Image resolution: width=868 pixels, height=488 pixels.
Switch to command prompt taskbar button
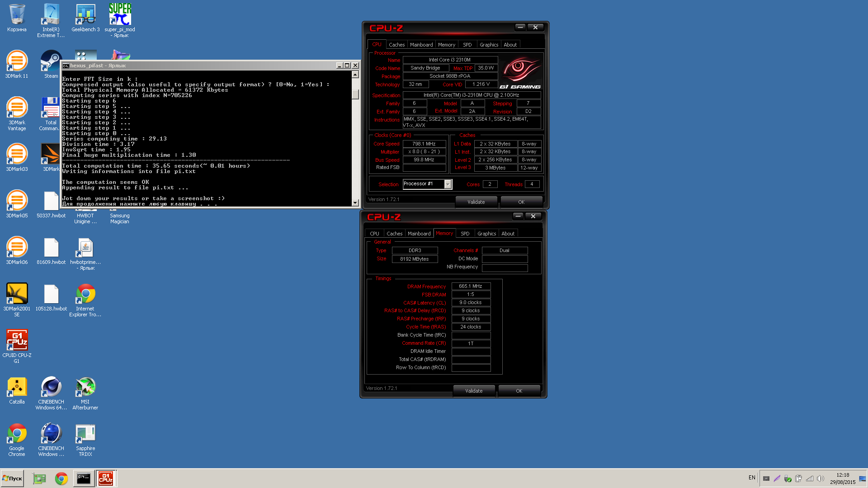(x=84, y=478)
